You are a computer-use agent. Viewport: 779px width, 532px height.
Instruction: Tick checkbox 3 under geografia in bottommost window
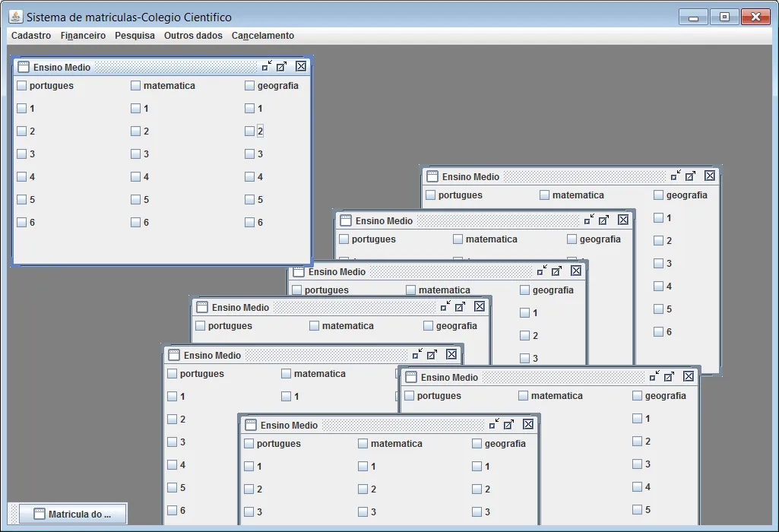(481, 512)
